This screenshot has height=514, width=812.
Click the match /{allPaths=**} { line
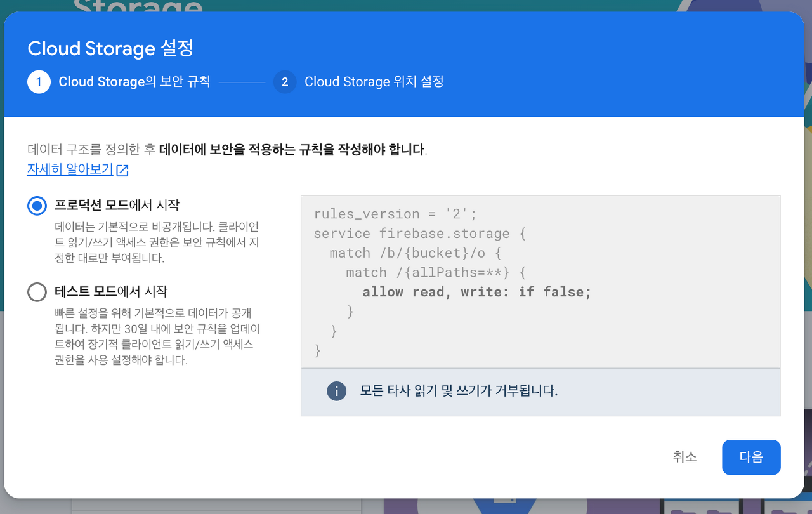436,272
